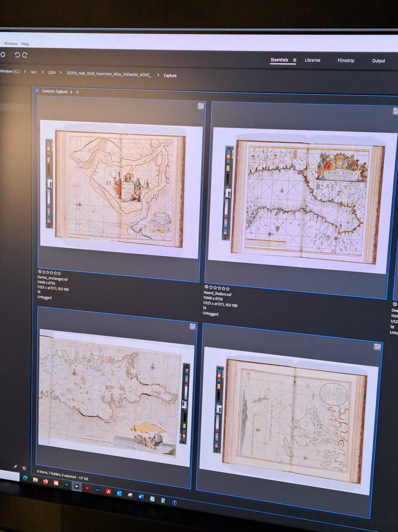Click the pin icon at the bottom left
The image size is (398, 532).
point(15,467)
